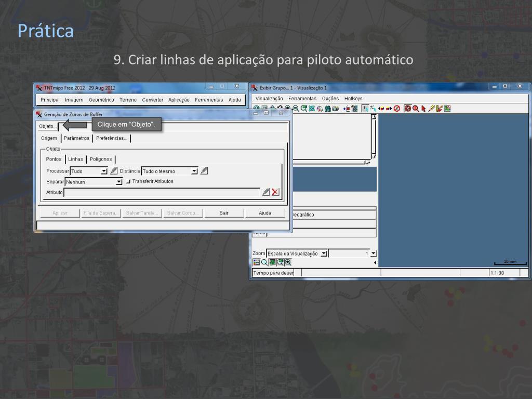Select the Polígonos tab
Screen dimensions: 532x399
click(101, 159)
